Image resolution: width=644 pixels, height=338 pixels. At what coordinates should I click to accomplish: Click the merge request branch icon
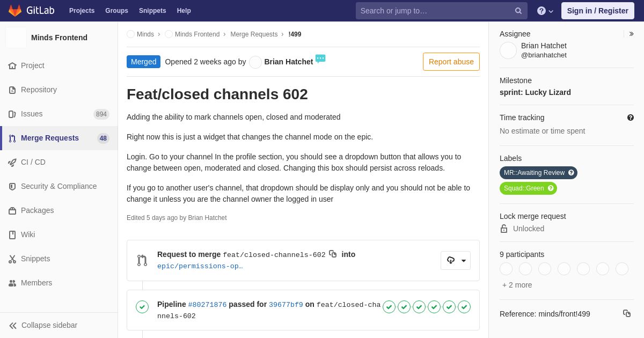point(142,260)
